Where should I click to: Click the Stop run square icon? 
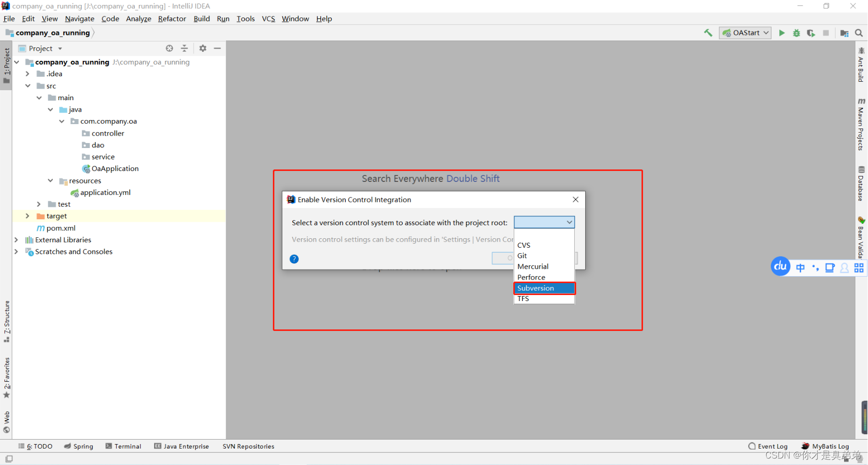(826, 33)
